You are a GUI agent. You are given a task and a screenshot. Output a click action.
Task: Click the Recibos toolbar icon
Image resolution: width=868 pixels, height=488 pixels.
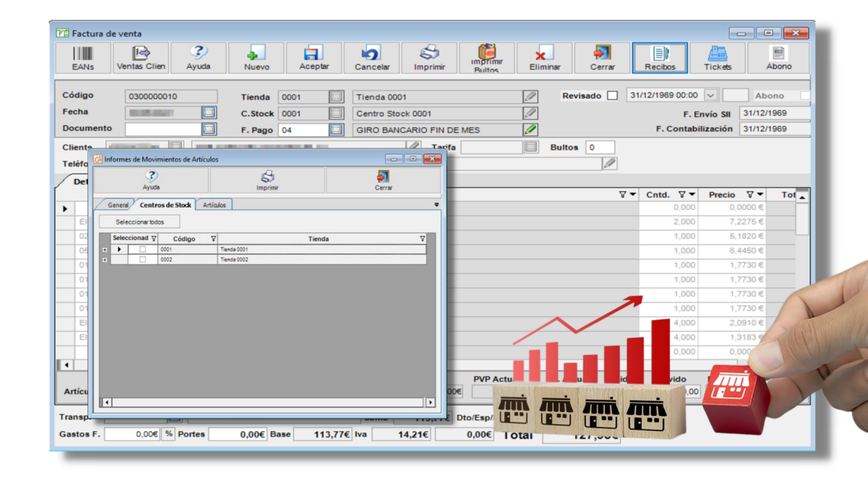[x=659, y=58]
